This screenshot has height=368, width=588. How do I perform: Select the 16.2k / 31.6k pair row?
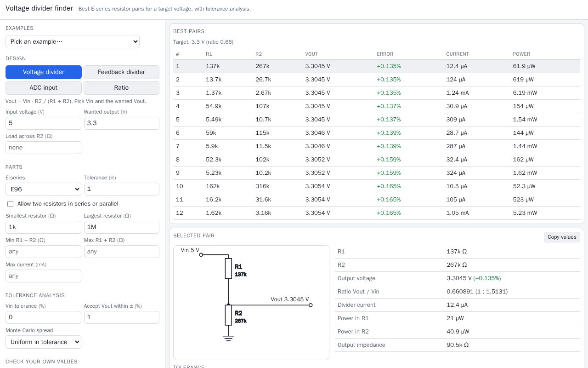(377, 200)
